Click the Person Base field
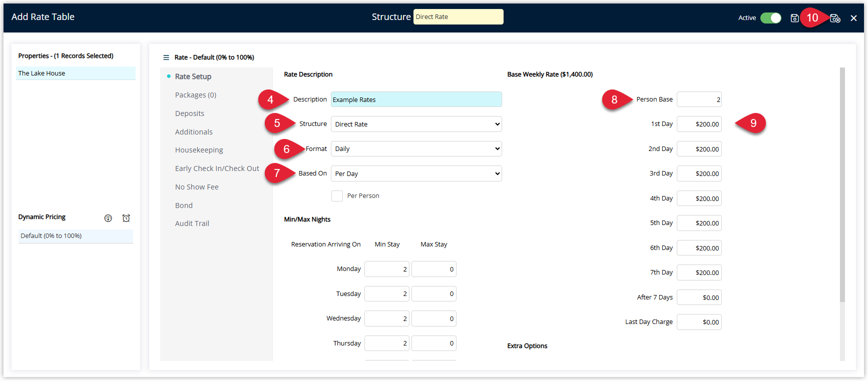 point(699,99)
